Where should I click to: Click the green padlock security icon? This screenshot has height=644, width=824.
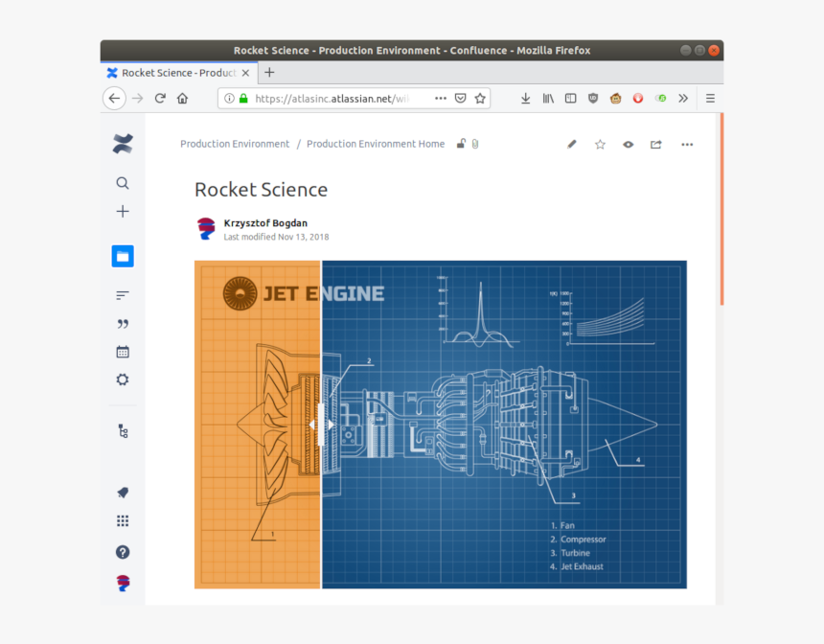tap(243, 99)
